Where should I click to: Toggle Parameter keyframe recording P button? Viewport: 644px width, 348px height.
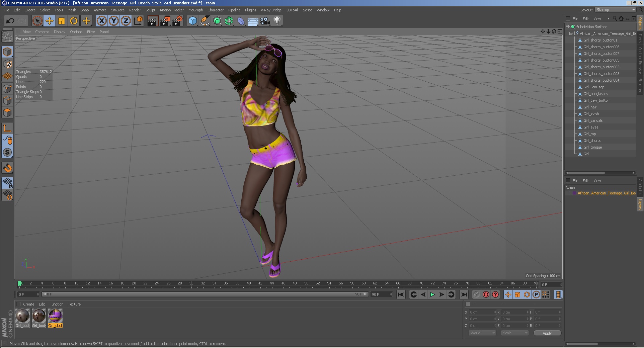tap(536, 294)
